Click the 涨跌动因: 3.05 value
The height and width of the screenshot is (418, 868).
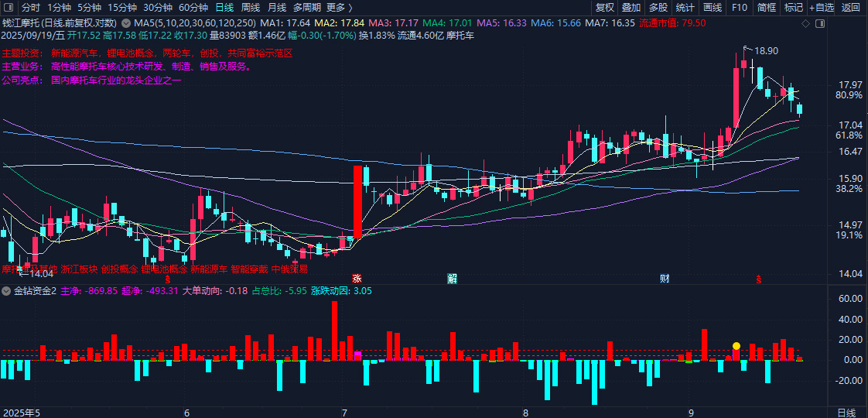click(341, 290)
